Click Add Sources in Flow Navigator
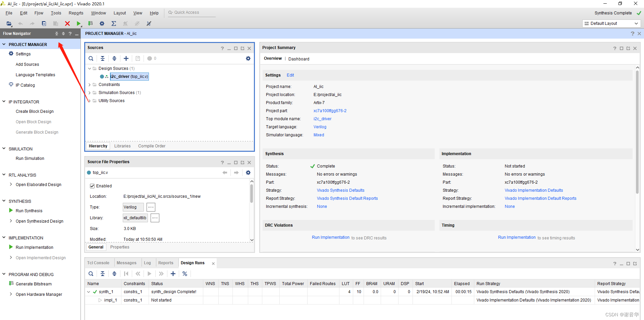This screenshot has width=644, height=320. coord(27,64)
